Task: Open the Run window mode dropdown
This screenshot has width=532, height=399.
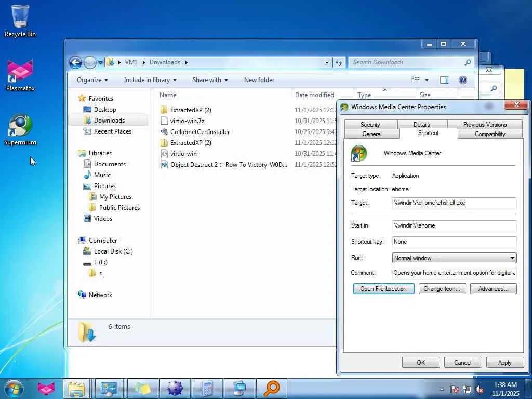Action: tap(454, 258)
